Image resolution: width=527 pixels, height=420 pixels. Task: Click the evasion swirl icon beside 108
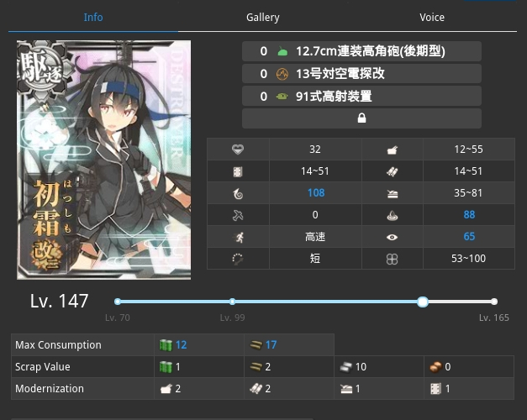click(x=238, y=193)
